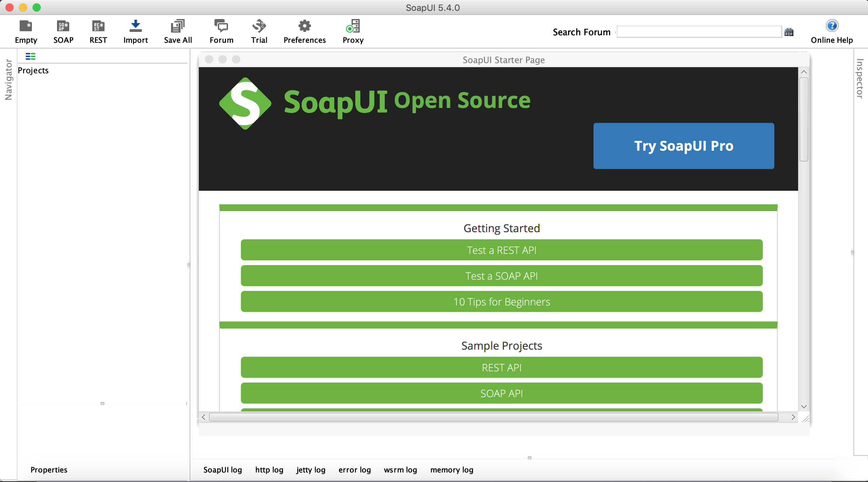The width and height of the screenshot is (868, 482).
Task: Open the SoapUI log tab
Action: pos(223,470)
